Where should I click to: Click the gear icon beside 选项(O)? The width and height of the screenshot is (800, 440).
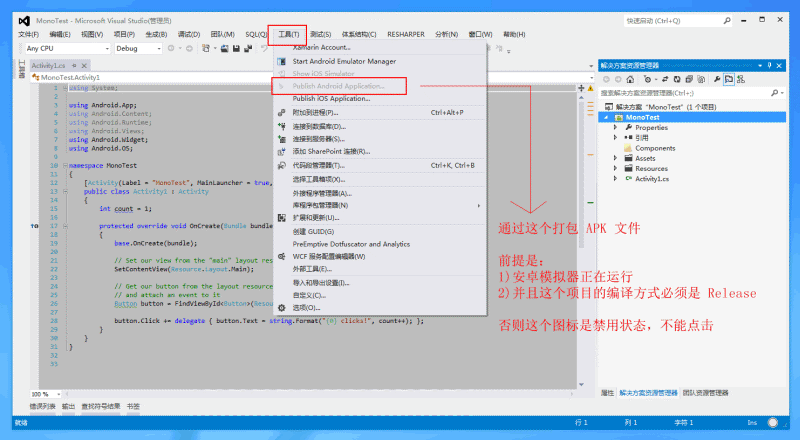(x=282, y=307)
